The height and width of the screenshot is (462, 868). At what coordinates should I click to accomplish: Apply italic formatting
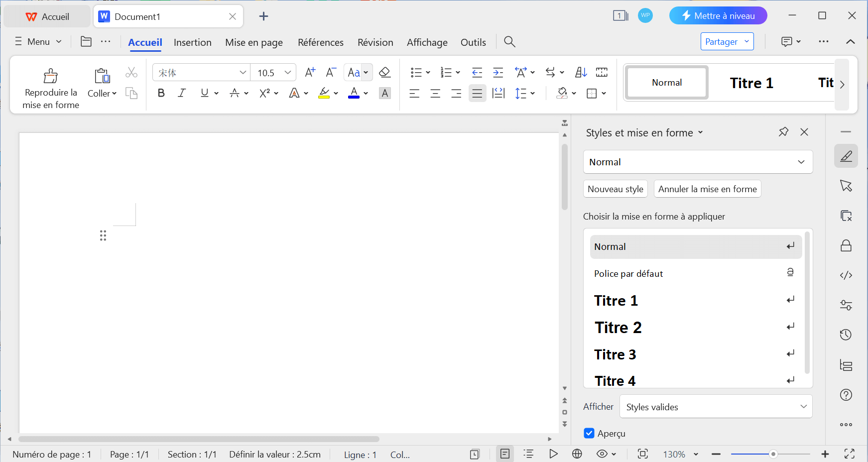tap(182, 93)
